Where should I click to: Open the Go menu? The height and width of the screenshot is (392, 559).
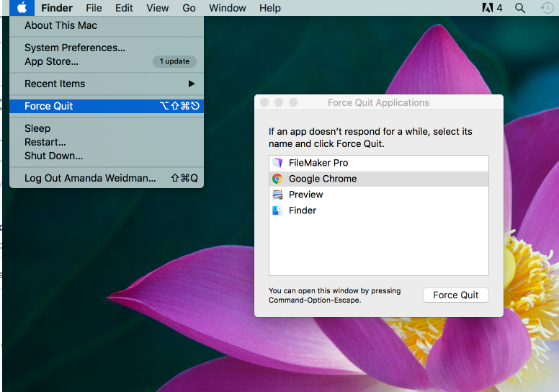(x=189, y=8)
